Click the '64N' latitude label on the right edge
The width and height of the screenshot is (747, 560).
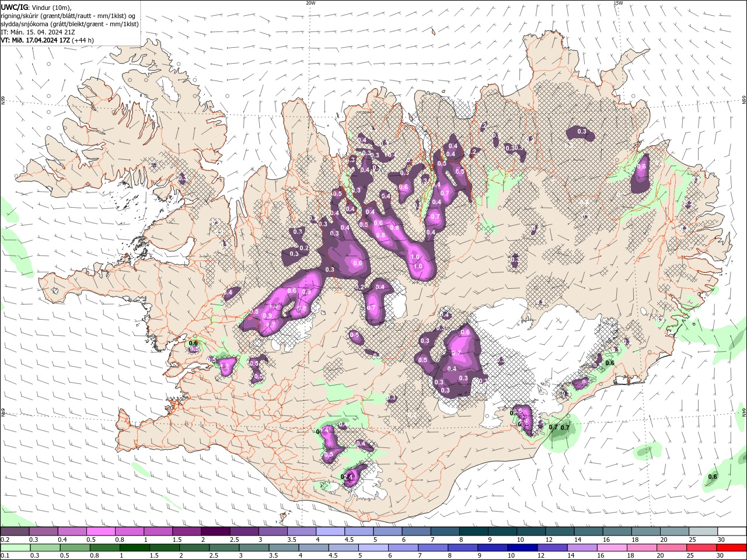(x=744, y=412)
